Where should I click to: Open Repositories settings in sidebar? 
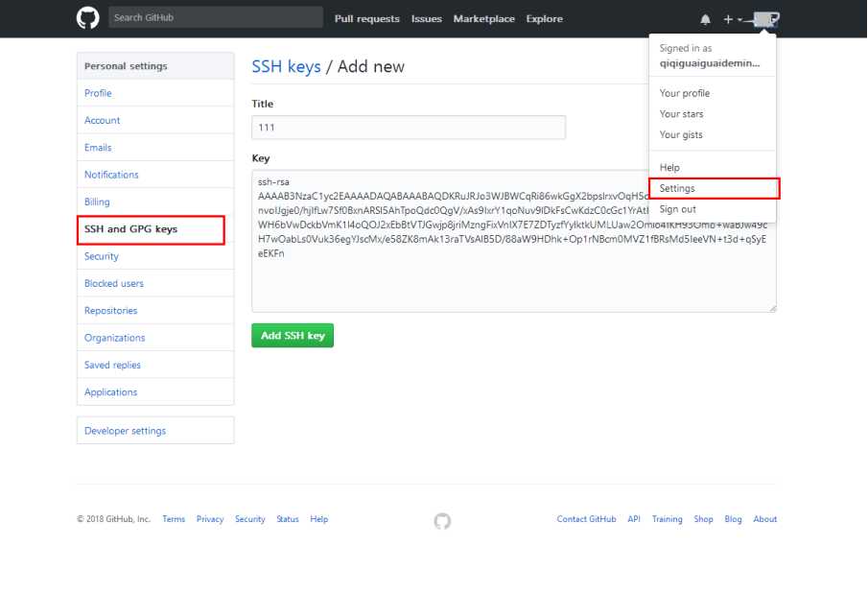coord(155,310)
